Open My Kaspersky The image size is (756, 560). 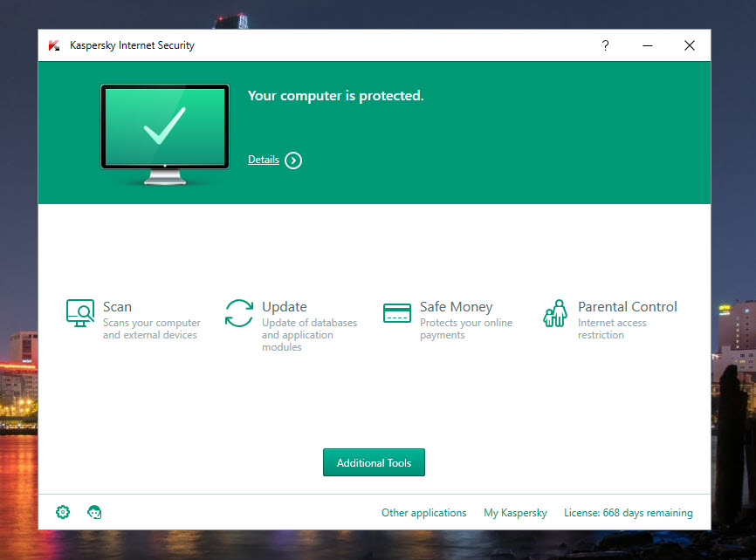pos(515,513)
